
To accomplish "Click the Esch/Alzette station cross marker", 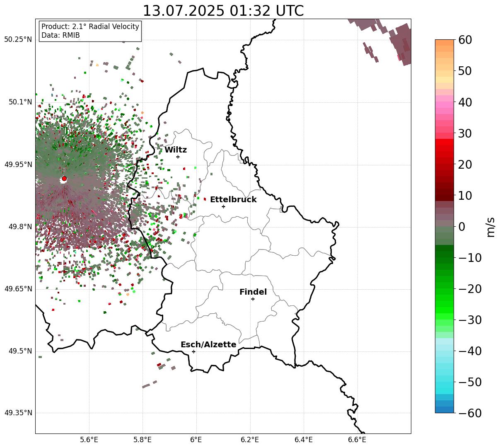I will (x=193, y=351).
